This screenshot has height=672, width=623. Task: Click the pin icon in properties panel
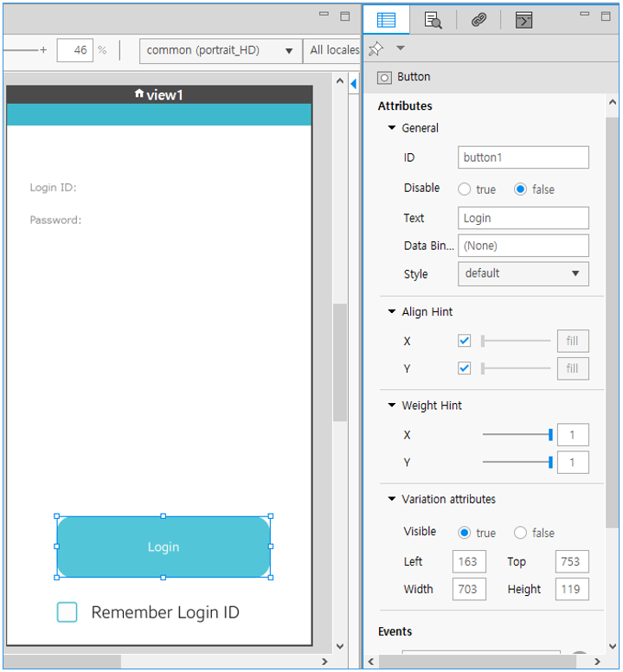pyautogui.click(x=376, y=49)
